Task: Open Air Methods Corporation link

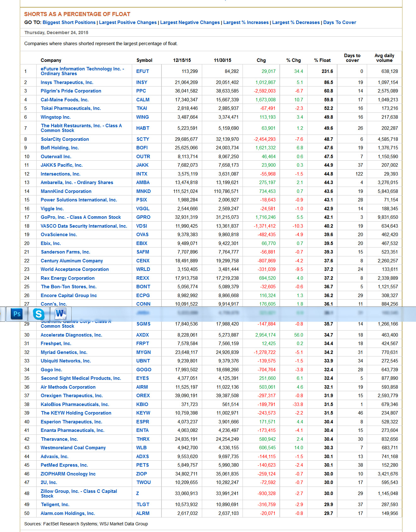Action: click(68, 387)
